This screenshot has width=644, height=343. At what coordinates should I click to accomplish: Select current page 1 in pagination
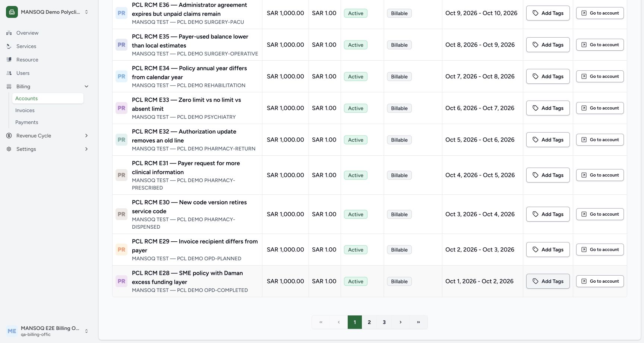[x=355, y=322]
